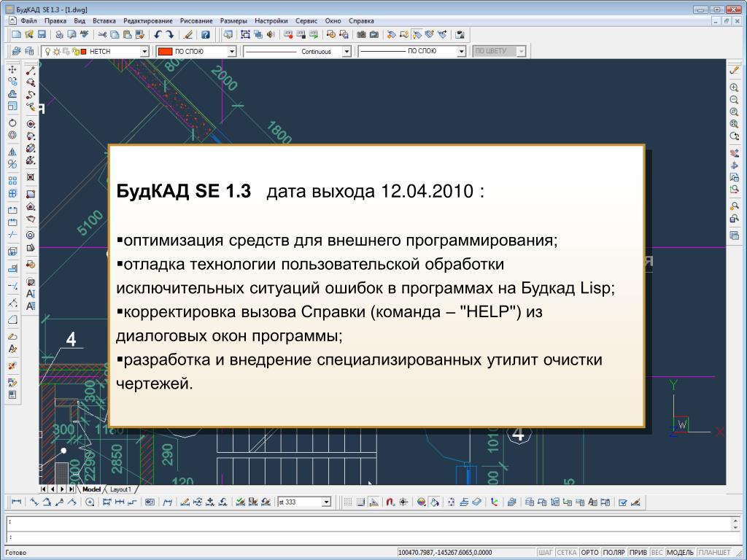Open the Вид menu
This screenshot has height=560, width=747.
(80, 21)
